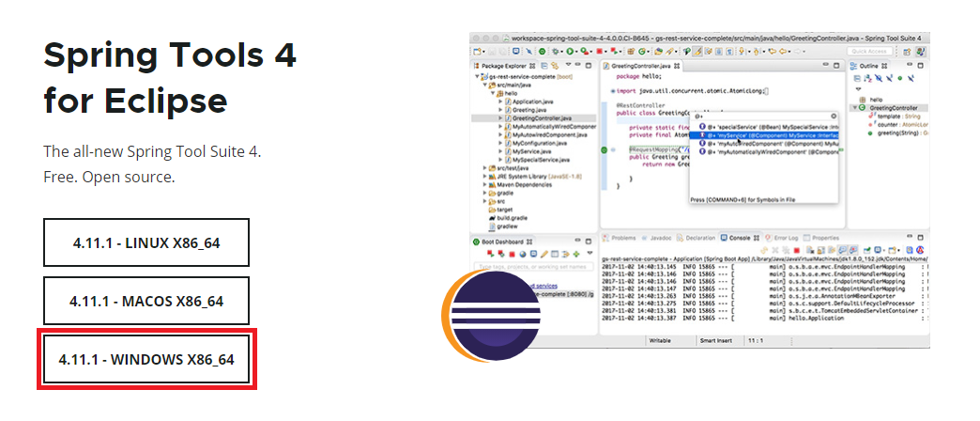
Task: Select greeting(String) in the Outline
Action: [x=897, y=133]
